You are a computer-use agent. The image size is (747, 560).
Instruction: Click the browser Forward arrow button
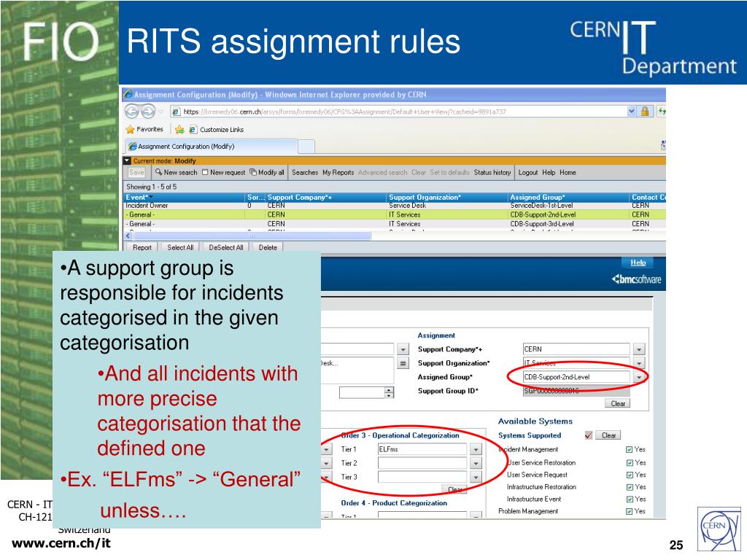coord(148,112)
